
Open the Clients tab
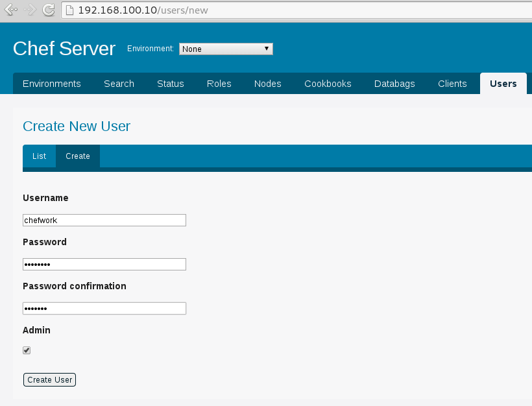point(452,84)
